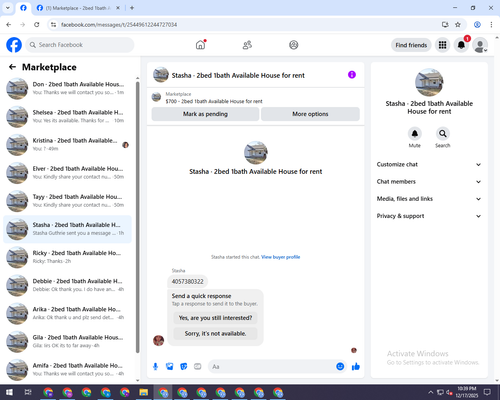Go back using the Marketplace back arrow
The width and height of the screenshot is (500, 400).
click(12, 67)
